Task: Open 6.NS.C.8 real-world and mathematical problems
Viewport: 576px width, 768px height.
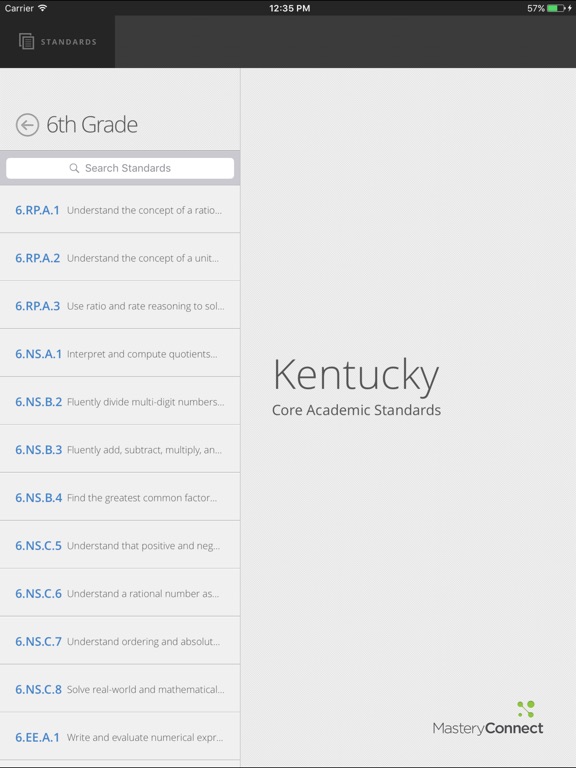Action: click(120, 690)
